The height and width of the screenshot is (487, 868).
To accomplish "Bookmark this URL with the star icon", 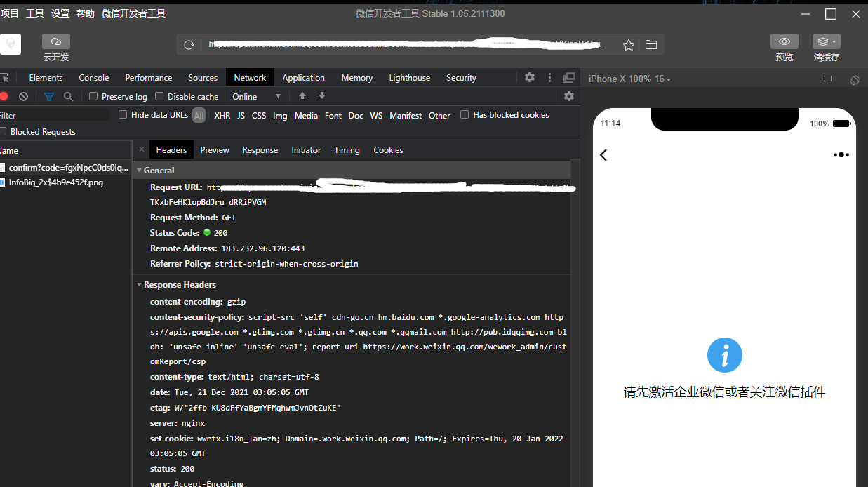I will click(x=629, y=45).
